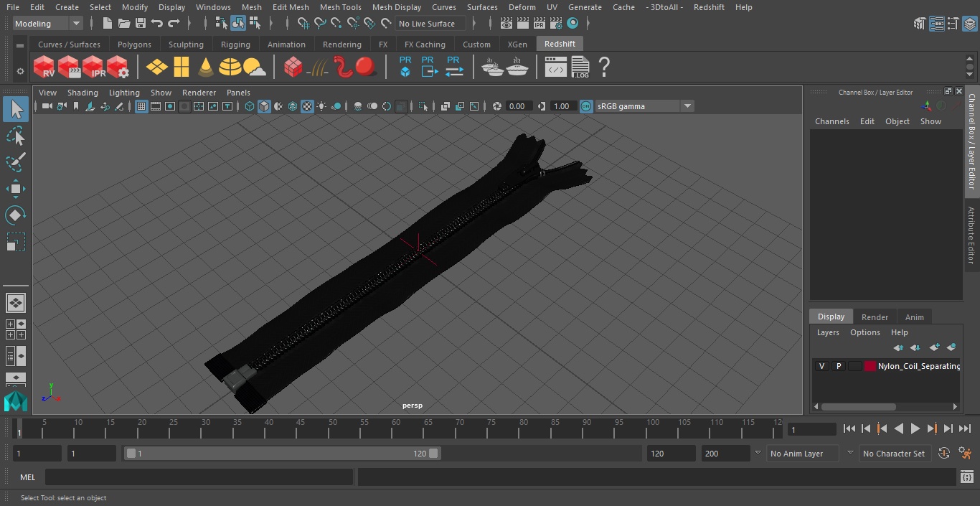Open the Attribute Editor side tab
The width and height of the screenshot is (980, 506).
click(x=972, y=235)
